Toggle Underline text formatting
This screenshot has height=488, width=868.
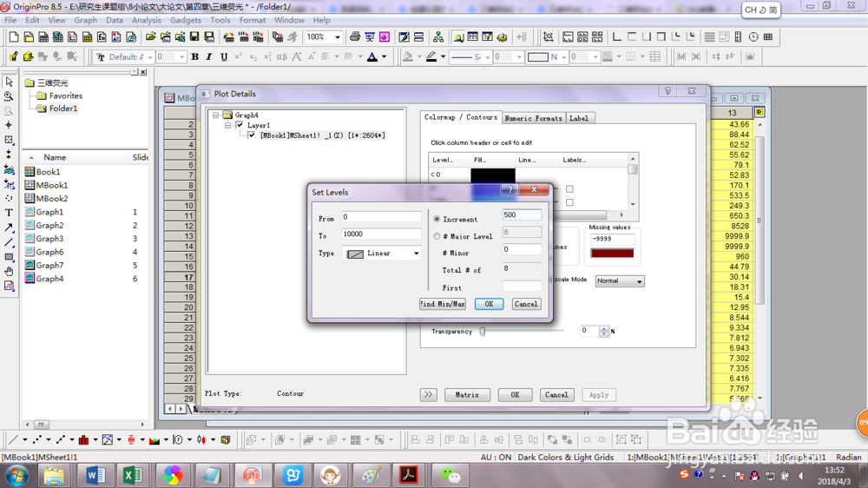pos(224,56)
